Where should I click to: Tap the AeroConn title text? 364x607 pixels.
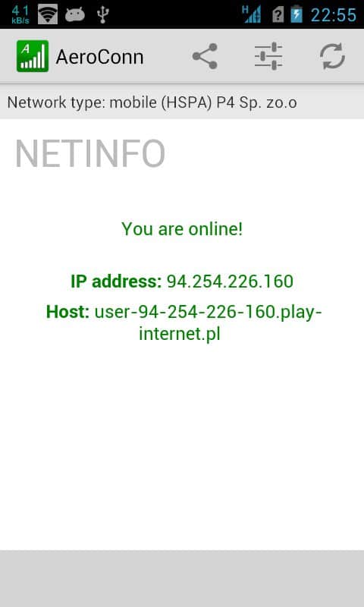pos(99,58)
